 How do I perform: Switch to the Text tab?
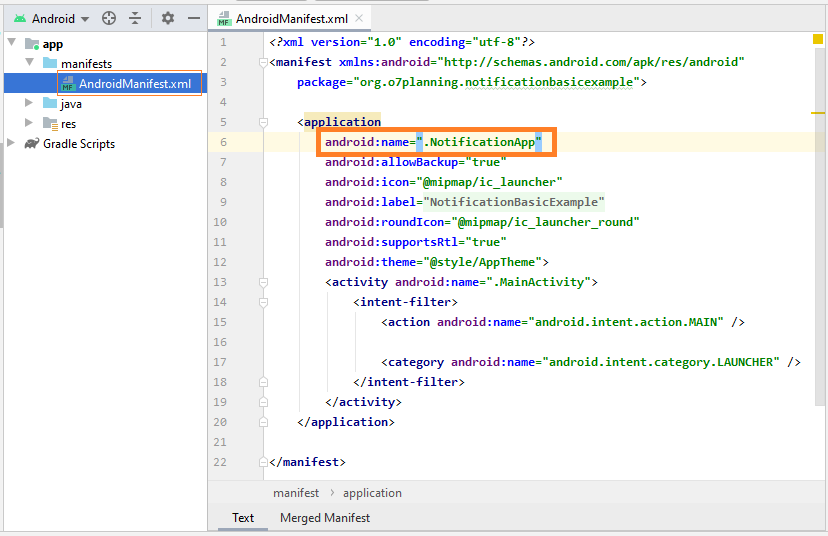coord(243,518)
